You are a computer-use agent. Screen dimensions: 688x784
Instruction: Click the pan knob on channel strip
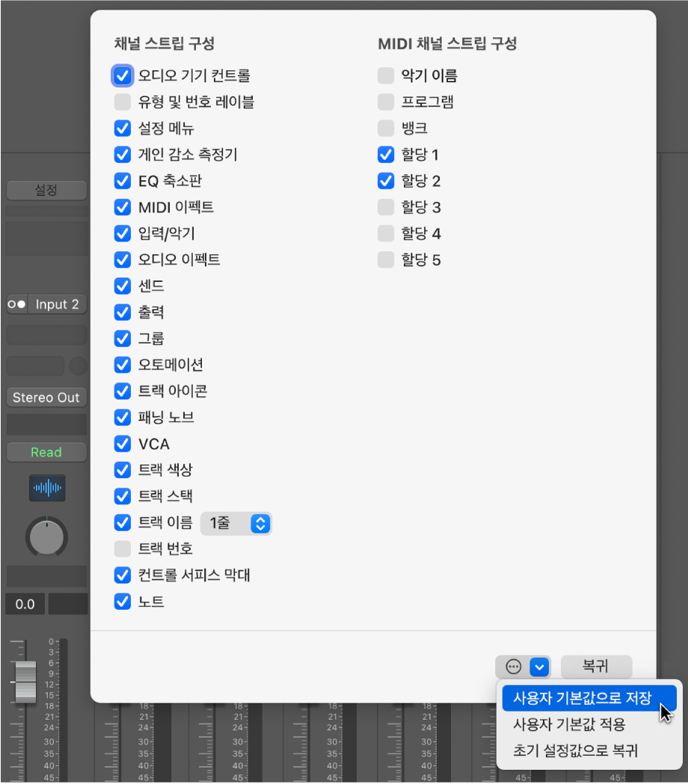[46, 537]
